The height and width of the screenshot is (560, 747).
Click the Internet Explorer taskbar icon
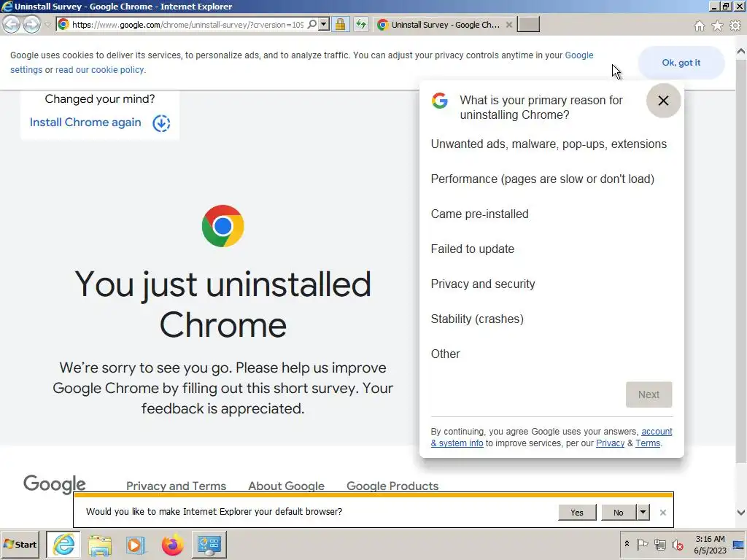(x=63, y=544)
